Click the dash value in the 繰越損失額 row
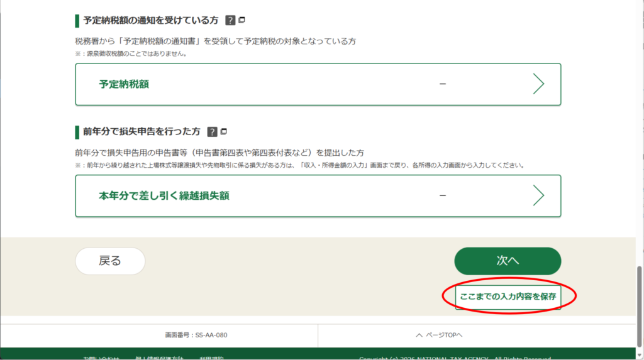The height and width of the screenshot is (360, 644). pyautogui.click(x=443, y=196)
